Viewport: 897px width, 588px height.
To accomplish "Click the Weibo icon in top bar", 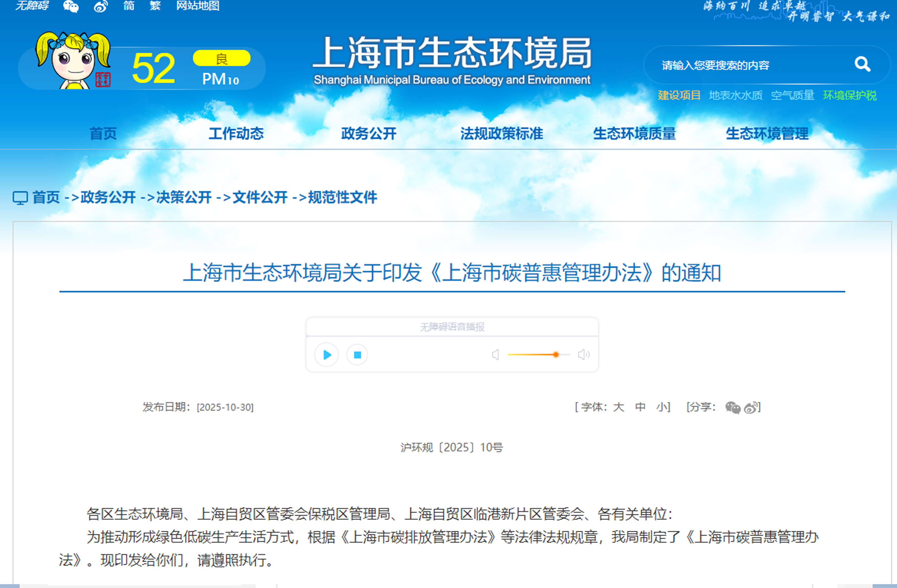I will point(101,6).
